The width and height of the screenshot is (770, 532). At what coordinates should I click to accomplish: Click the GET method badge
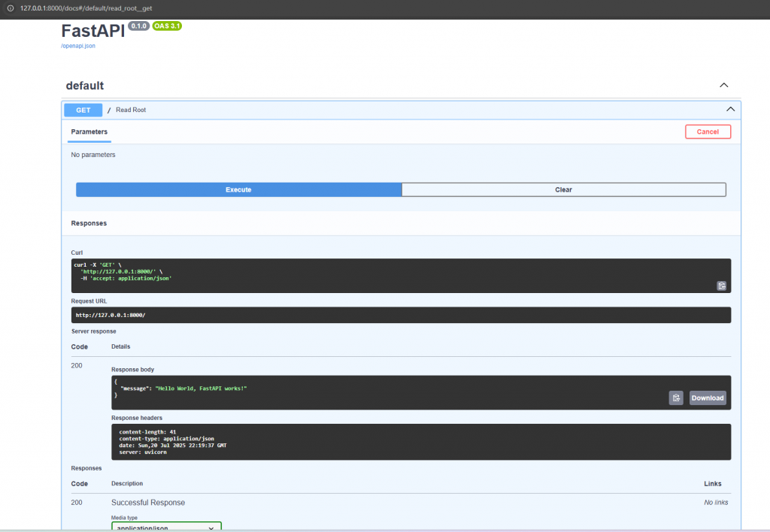click(83, 110)
